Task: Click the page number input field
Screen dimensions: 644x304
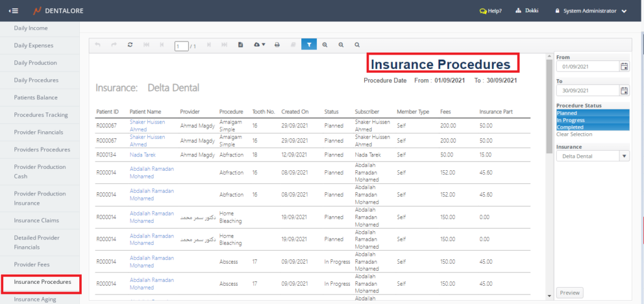Action: tap(181, 46)
